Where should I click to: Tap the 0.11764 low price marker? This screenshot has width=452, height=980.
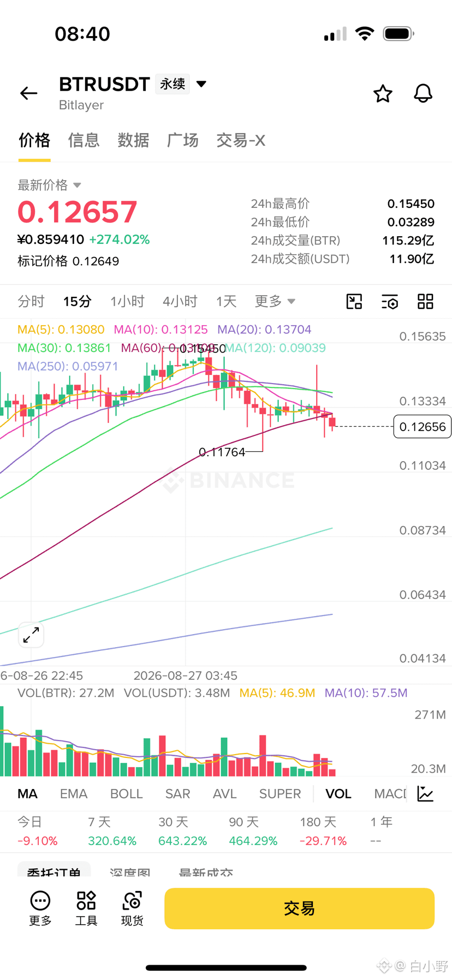(222, 452)
